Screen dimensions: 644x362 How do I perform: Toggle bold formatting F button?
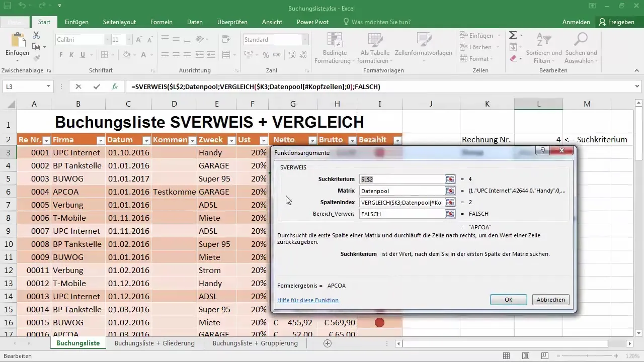pyautogui.click(x=61, y=55)
